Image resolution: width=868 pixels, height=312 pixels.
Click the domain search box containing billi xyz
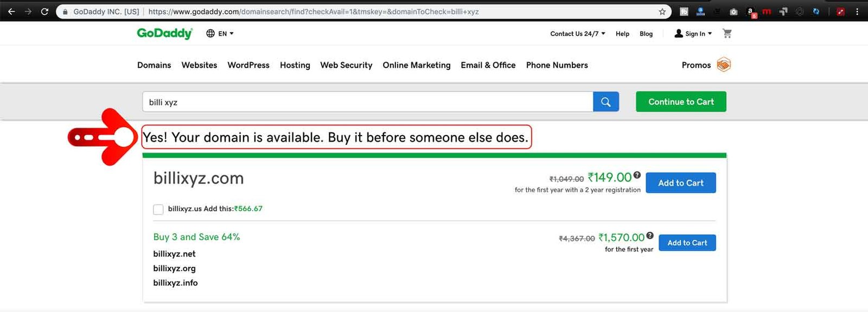pos(367,102)
